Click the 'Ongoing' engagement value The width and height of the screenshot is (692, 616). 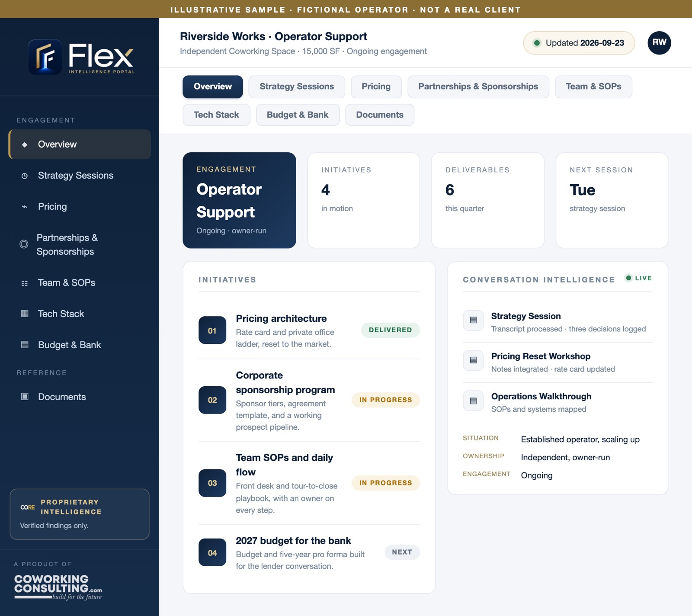point(537,475)
